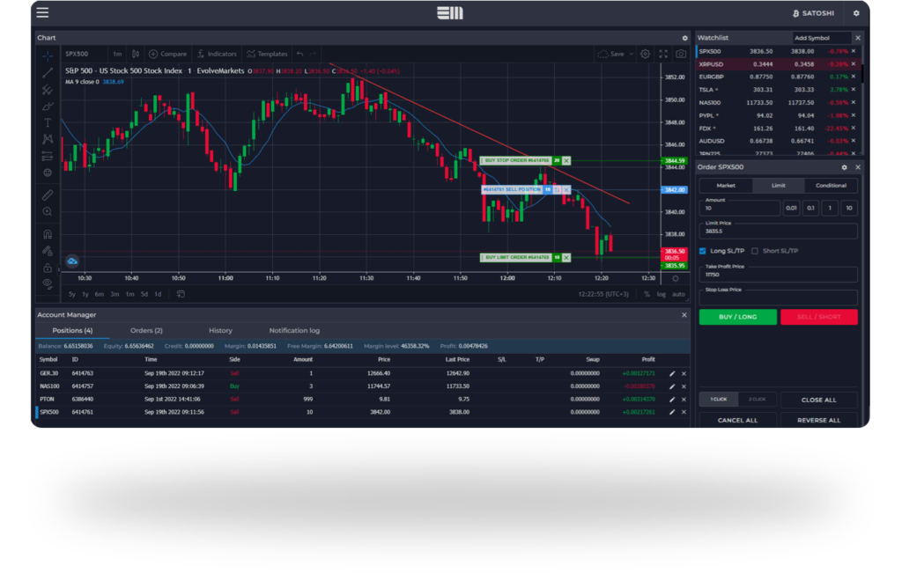Toggle log scale on the chart
The image size is (902, 588).
[x=662, y=294]
